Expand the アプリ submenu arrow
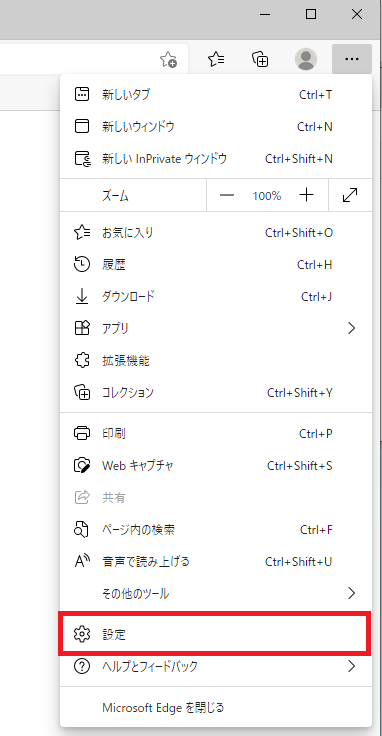This screenshot has height=736, width=382. point(351,328)
